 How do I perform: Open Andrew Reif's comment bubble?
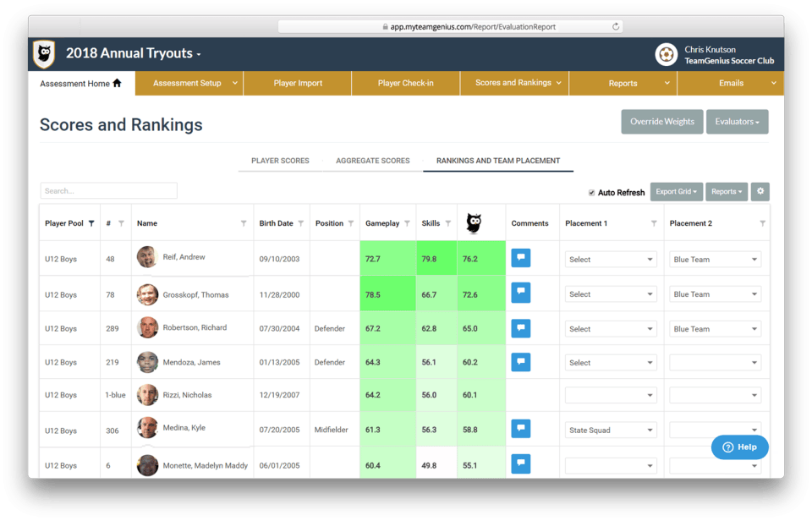pos(520,257)
